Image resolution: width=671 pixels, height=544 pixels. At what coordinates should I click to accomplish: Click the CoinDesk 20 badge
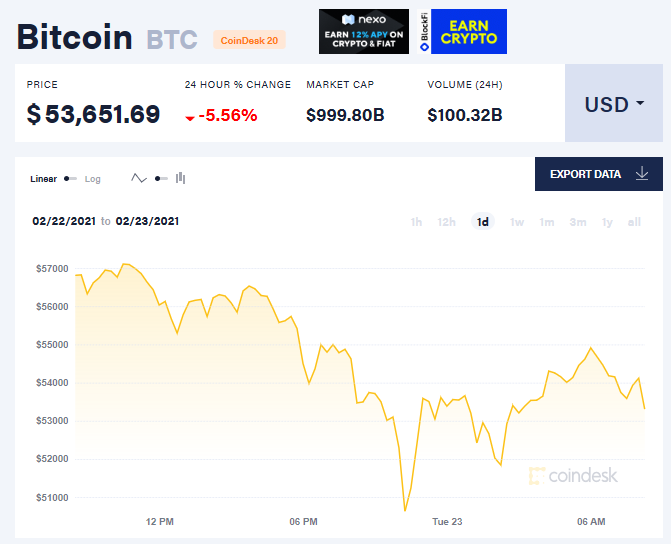click(250, 40)
